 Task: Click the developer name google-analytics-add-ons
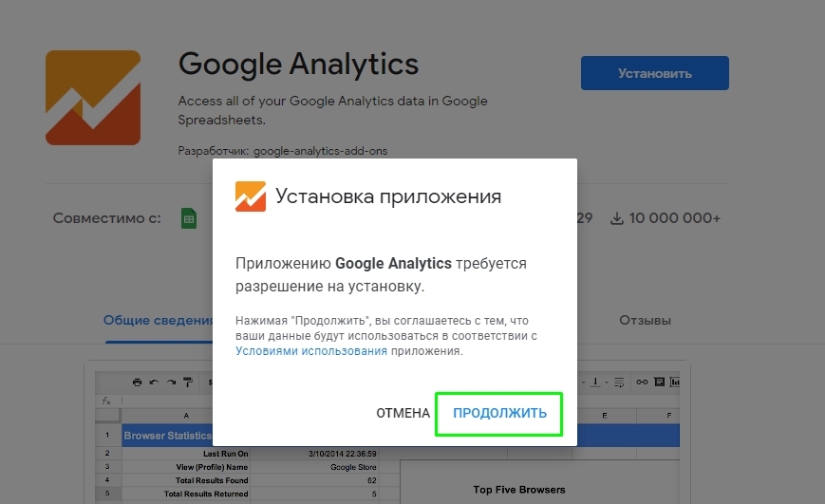pyautogui.click(x=321, y=151)
